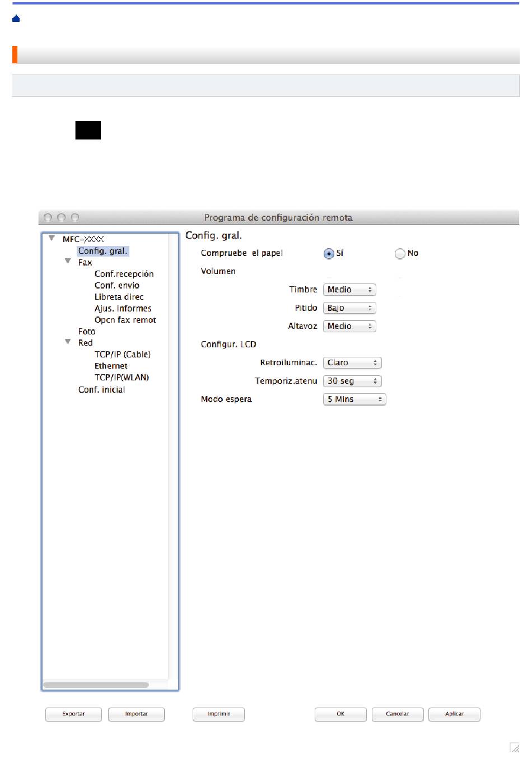Click the Aplicar button
This screenshot has height=777, width=532.
click(x=454, y=714)
